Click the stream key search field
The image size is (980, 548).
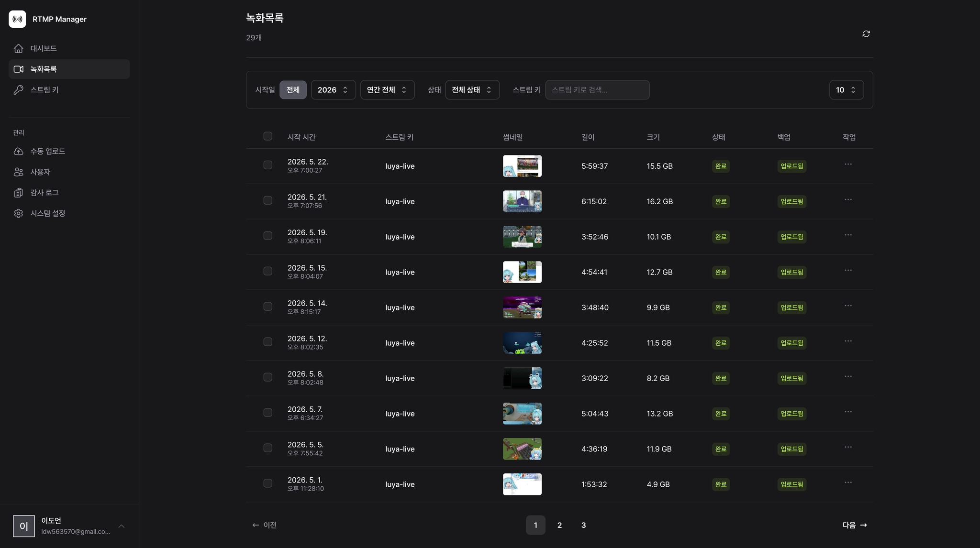point(597,90)
